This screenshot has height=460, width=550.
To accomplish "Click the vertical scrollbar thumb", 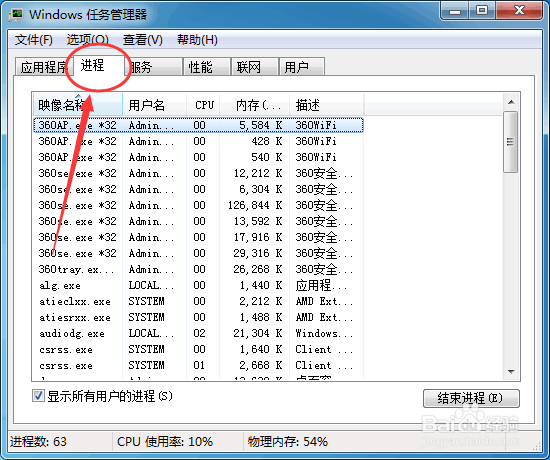I will click(x=511, y=142).
